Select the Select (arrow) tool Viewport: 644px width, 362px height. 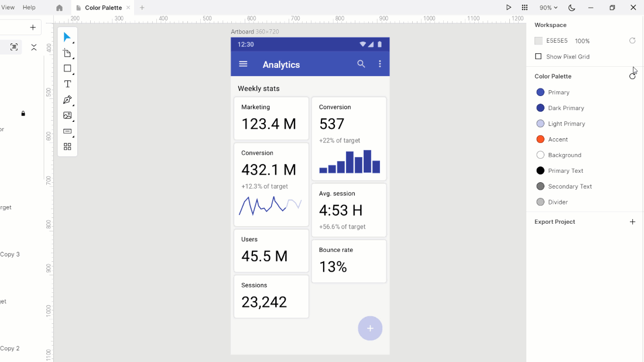(67, 37)
